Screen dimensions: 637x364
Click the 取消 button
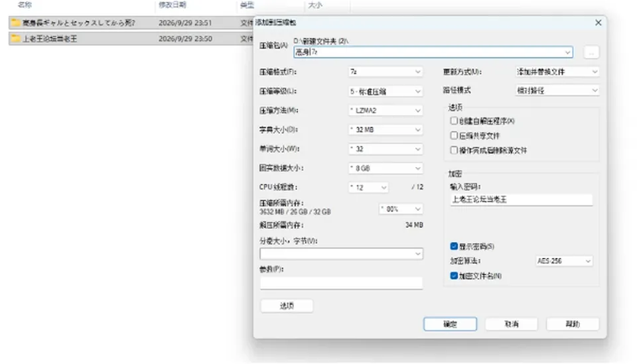coord(512,324)
